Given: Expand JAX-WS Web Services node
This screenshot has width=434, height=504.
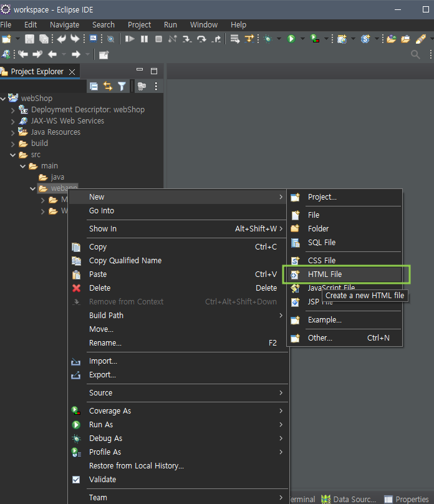Looking at the screenshot, I should coord(13,122).
